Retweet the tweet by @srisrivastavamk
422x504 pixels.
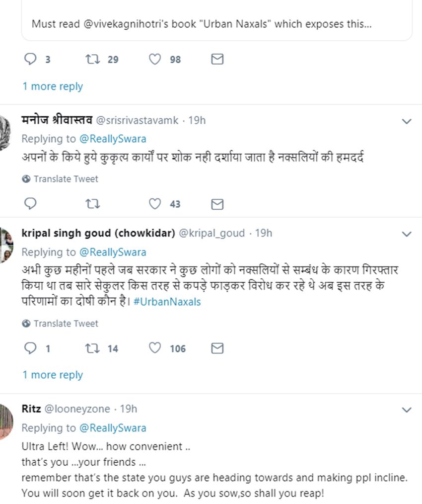tap(92, 204)
